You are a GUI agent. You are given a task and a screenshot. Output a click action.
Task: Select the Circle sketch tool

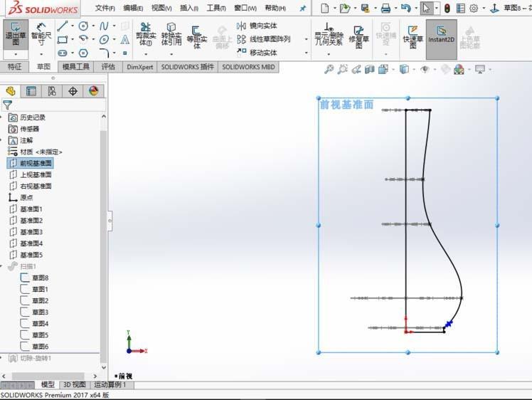click(83, 26)
